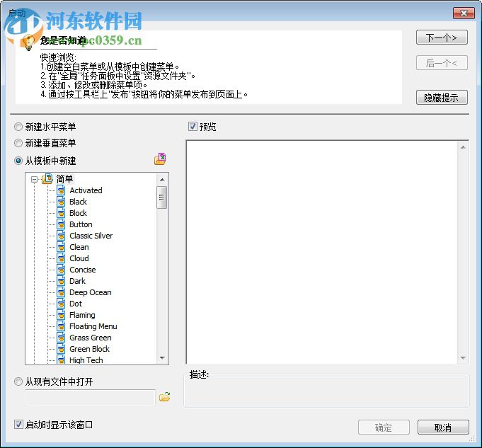Click the Dark template file icon
This screenshot has height=448, width=482.
click(x=61, y=281)
